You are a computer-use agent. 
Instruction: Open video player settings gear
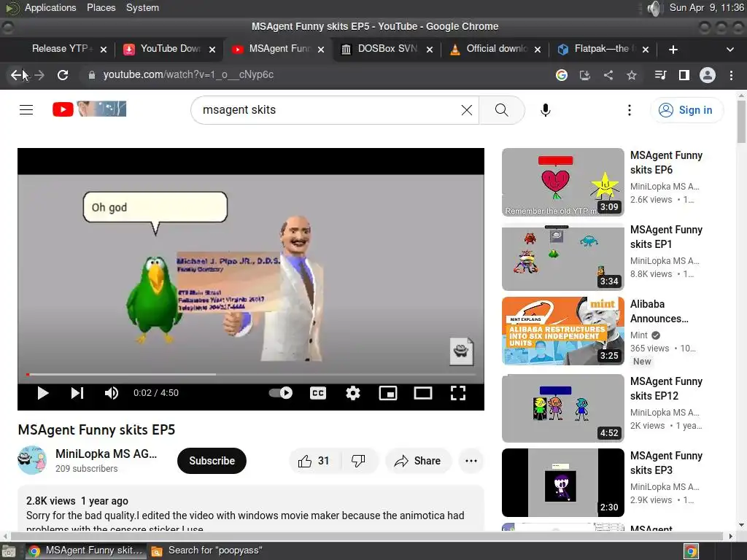point(353,393)
